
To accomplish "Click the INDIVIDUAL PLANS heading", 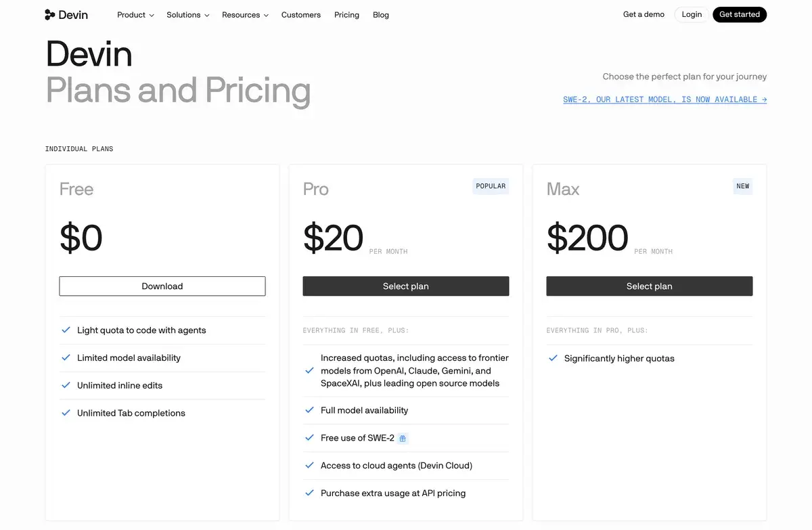I will point(79,149).
